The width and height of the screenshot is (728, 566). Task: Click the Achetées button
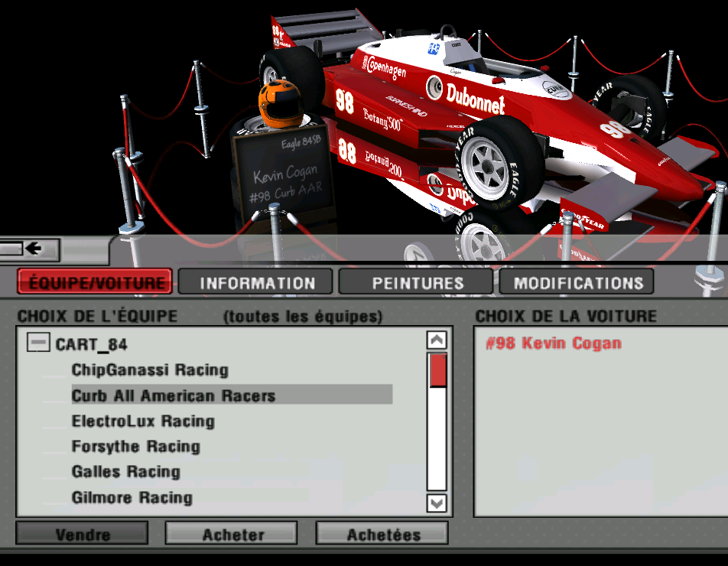point(382,534)
